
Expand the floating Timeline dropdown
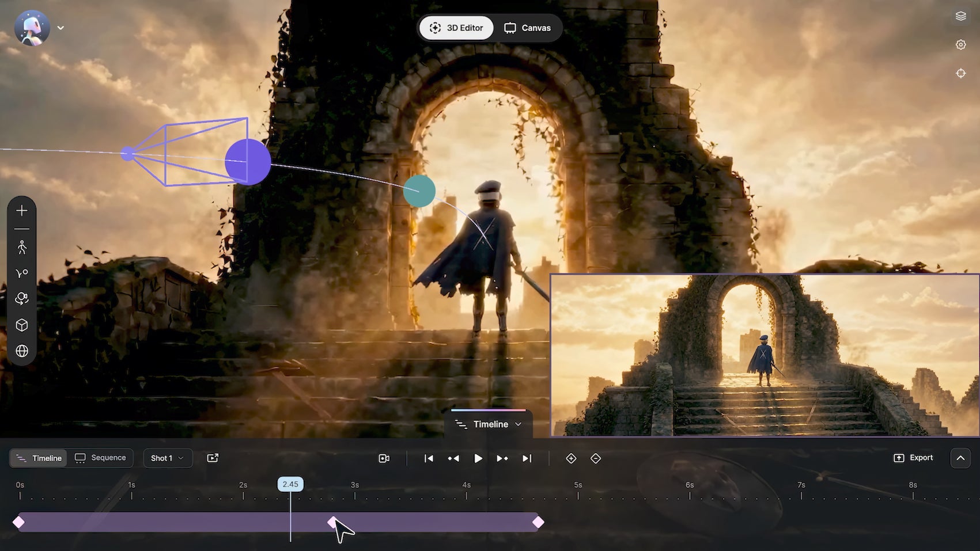(x=489, y=424)
